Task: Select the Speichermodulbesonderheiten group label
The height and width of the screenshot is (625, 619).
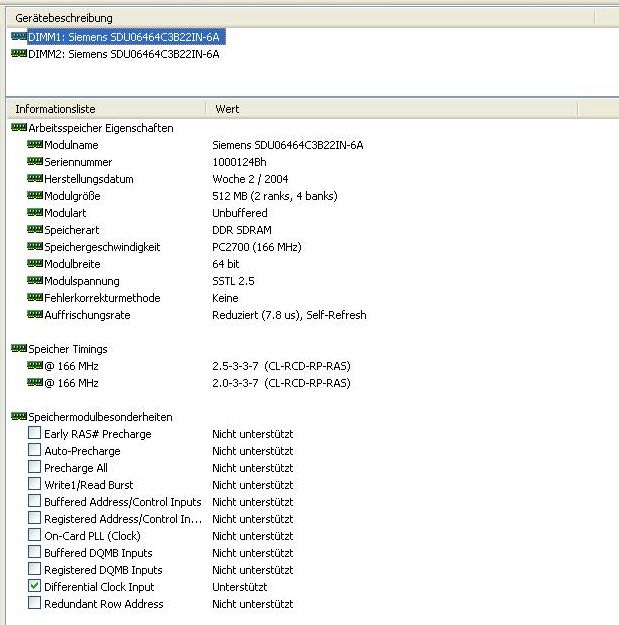Action: coord(100,417)
